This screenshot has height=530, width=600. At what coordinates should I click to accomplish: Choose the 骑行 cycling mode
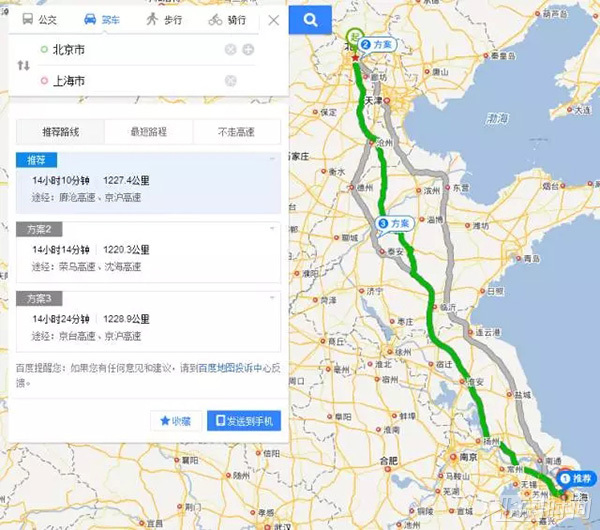tap(227, 20)
